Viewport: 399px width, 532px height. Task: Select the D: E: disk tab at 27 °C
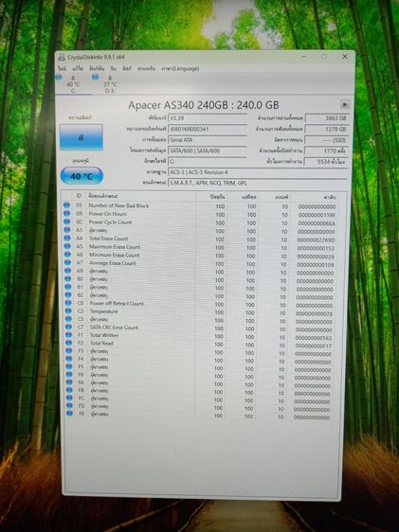click(x=109, y=84)
